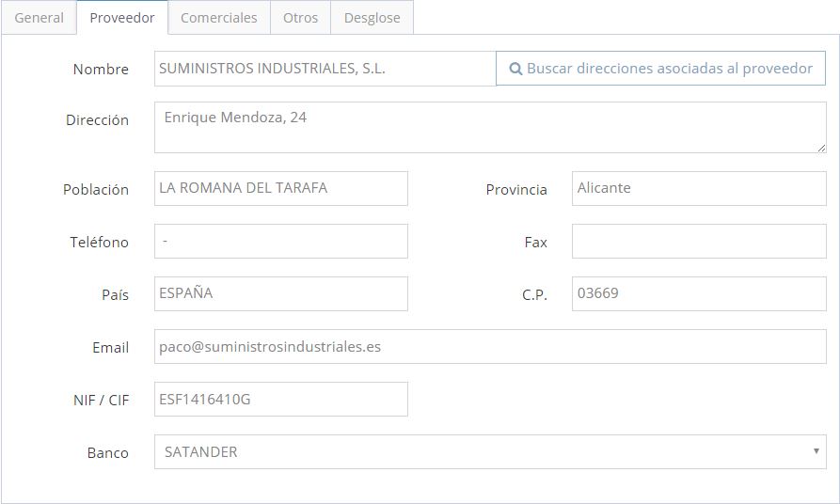Click the empty Fax field
Screen dimensions: 840x504
click(699, 241)
